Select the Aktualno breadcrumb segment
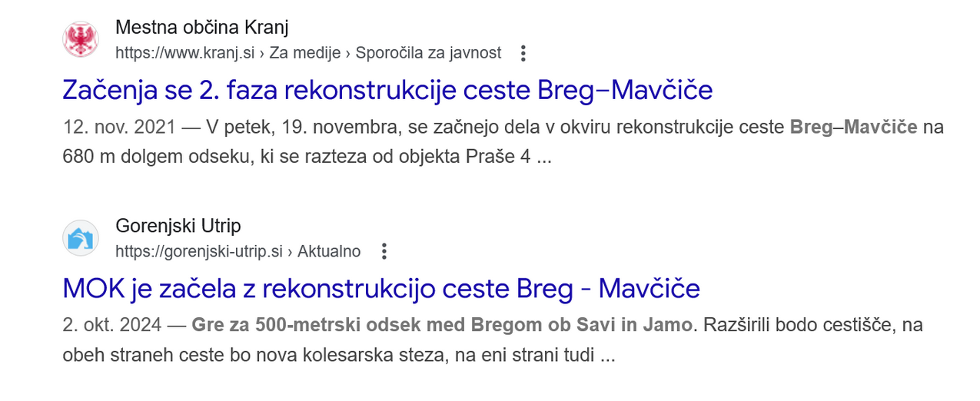Viewport: 980px width, 401px height. (329, 251)
